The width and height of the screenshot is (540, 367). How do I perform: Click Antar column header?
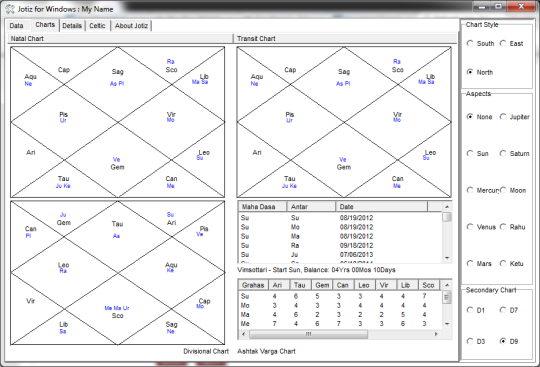pos(311,207)
